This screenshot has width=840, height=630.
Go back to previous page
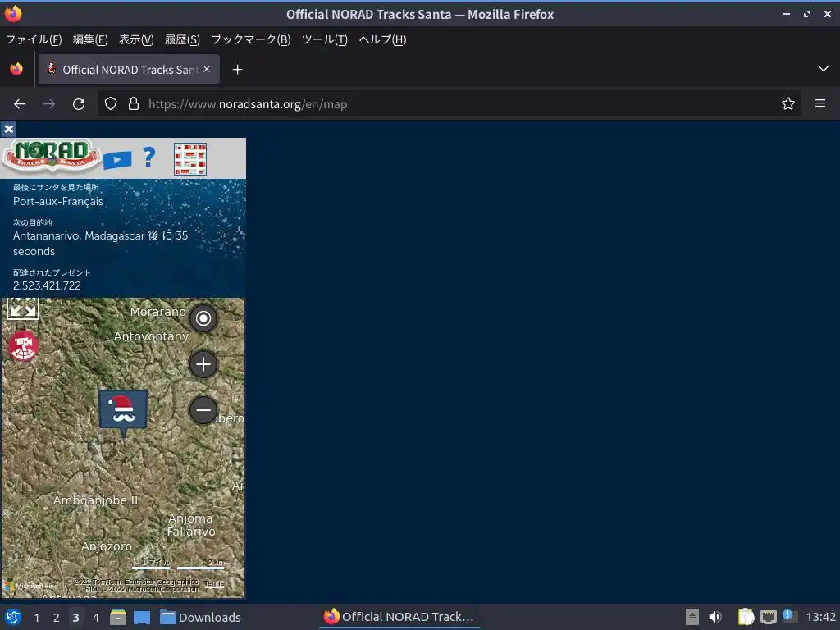point(20,104)
